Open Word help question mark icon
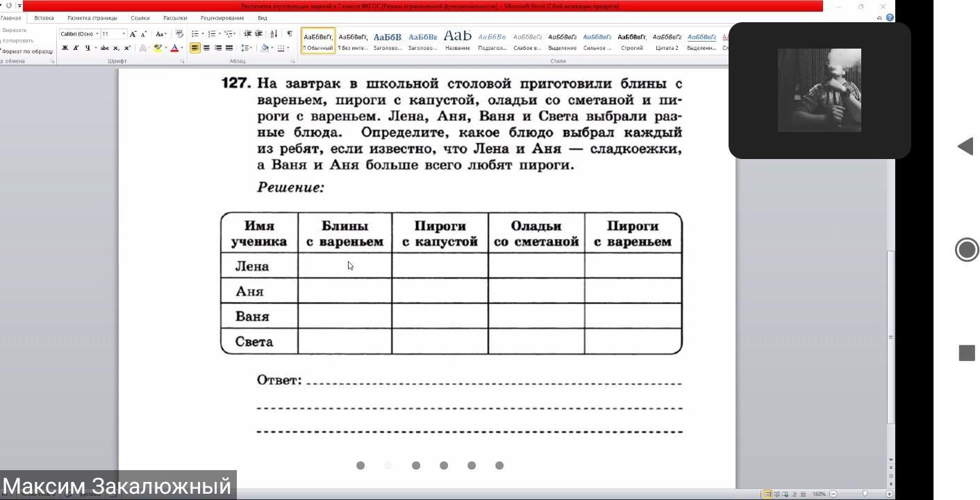Viewport: 980px width, 500px height. (x=890, y=18)
